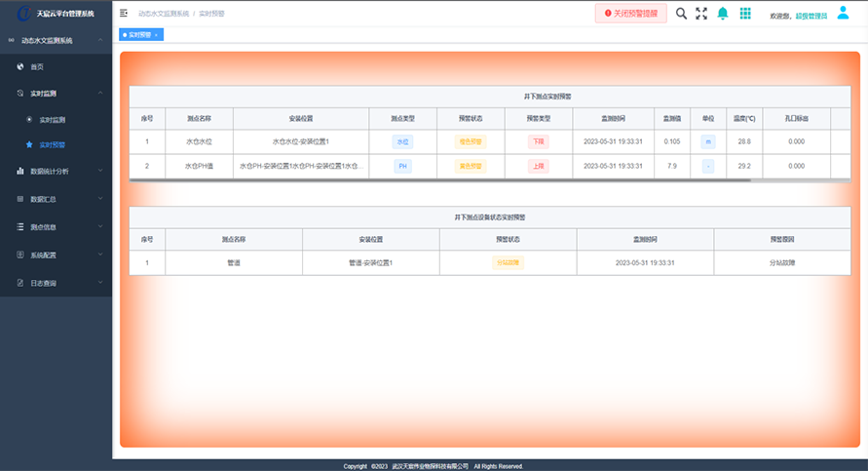Expand the 数据汇总 sidebar menu
The height and width of the screenshot is (471, 868).
click(56, 199)
